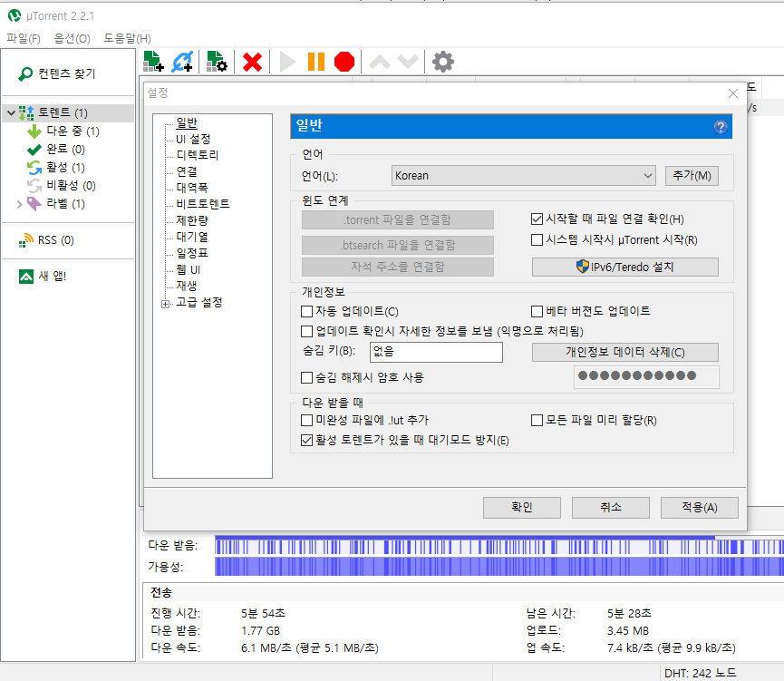Select 제한량 in settings tree
This screenshot has width=784, height=681.
(192, 220)
